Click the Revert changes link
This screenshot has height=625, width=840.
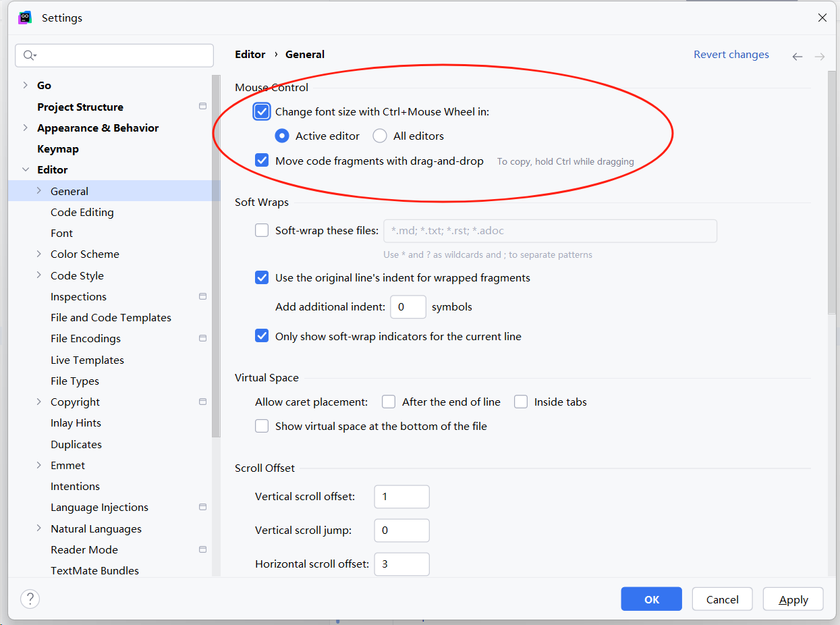(731, 55)
